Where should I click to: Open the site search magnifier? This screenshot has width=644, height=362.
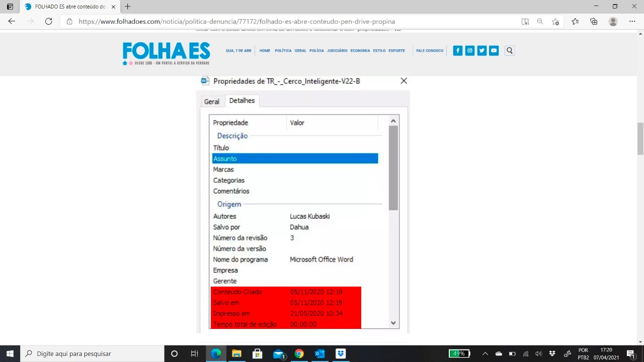(510, 50)
